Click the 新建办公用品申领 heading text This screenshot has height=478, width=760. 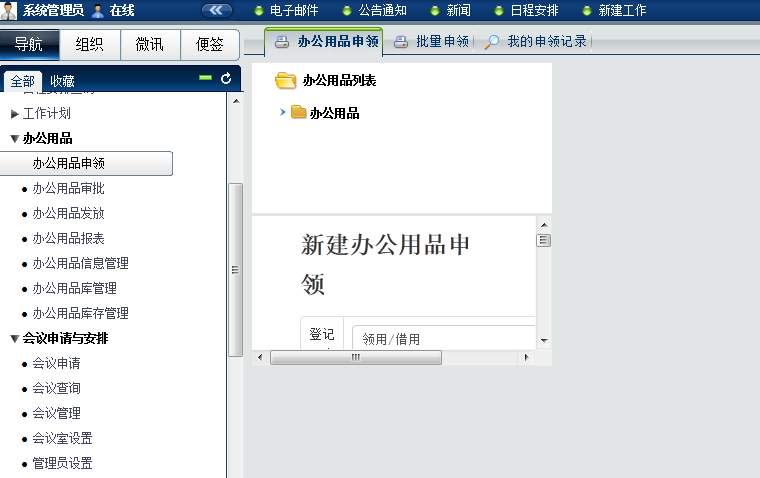[385, 264]
